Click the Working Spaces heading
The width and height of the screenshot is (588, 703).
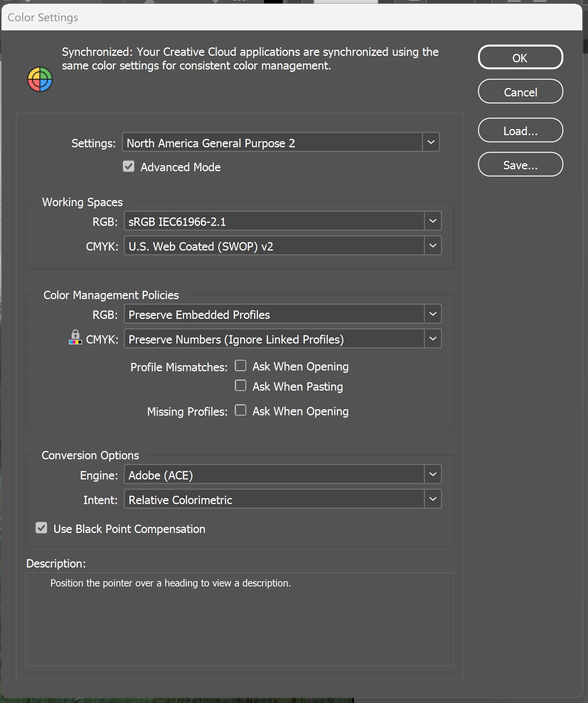[82, 202]
